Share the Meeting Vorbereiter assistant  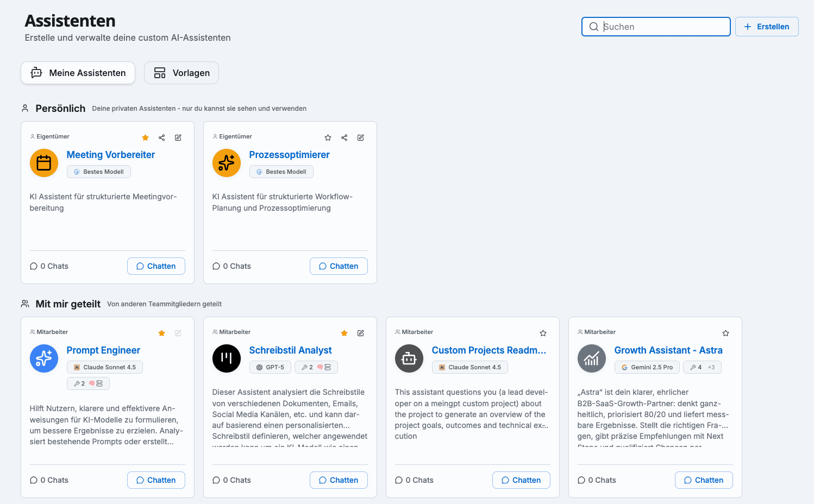[x=161, y=138]
